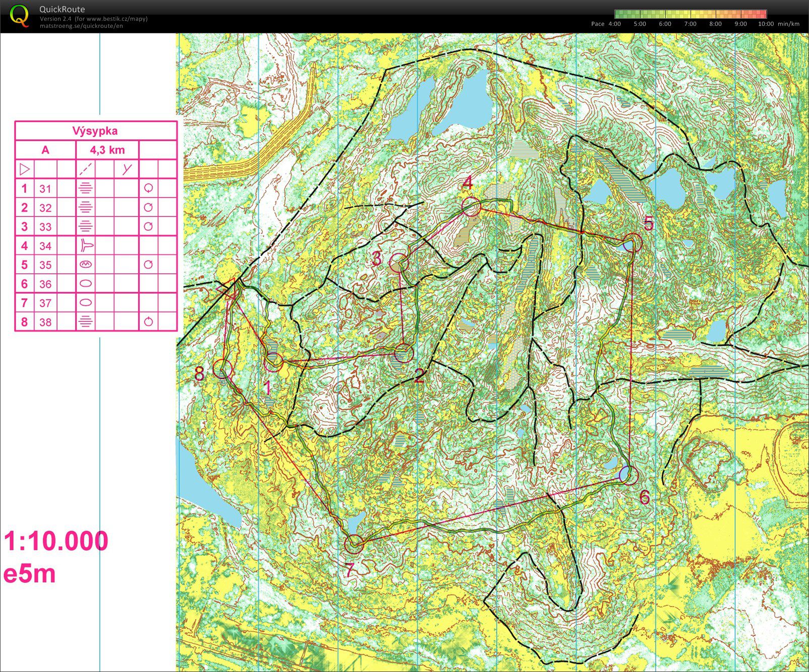Click the "Version 2.4" text line
Viewport: 809px width, 672px height.
(x=93, y=19)
